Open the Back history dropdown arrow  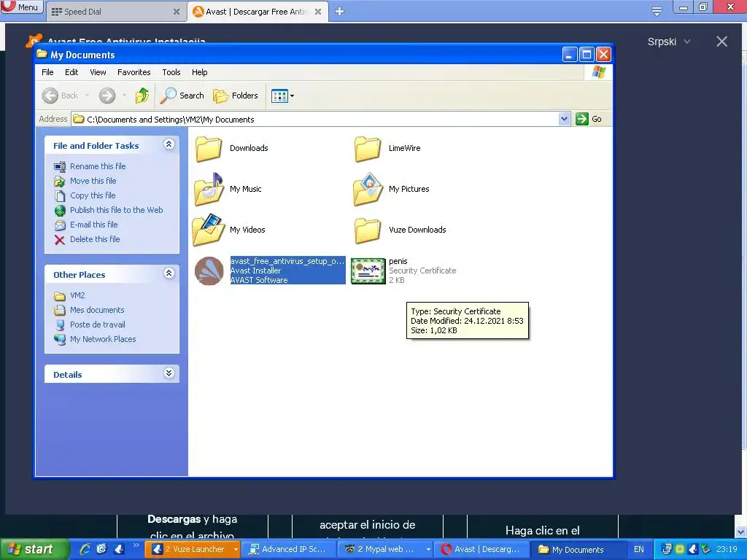click(x=88, y=96)
